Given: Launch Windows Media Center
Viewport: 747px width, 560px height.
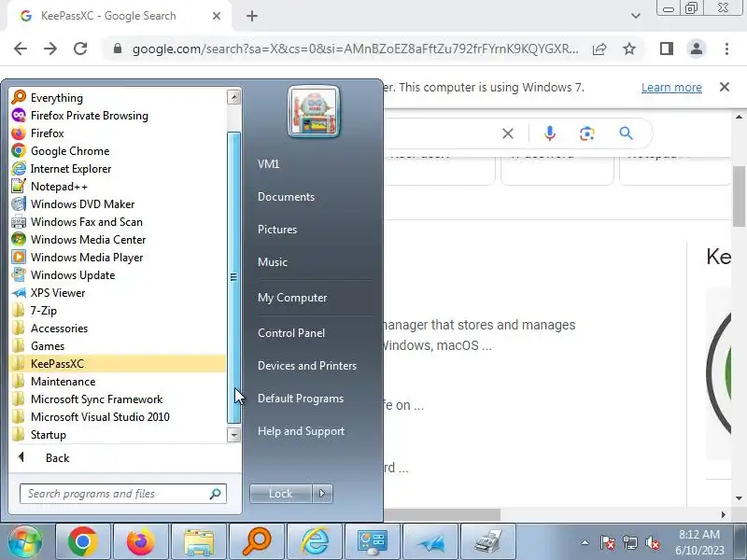Looking at the screenshot, I should click(118, 240).
